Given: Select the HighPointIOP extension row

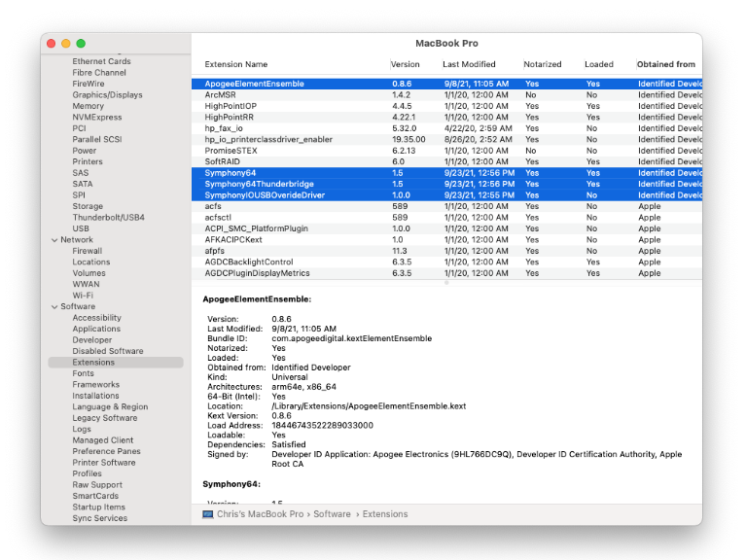Looking at the screenshot, I should [446, 106].
